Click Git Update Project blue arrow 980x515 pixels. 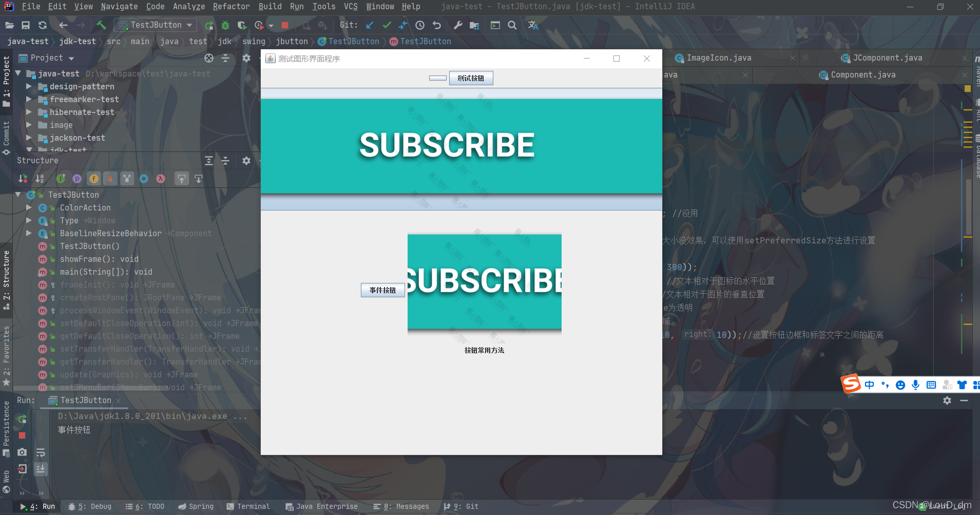pos(370,25)
